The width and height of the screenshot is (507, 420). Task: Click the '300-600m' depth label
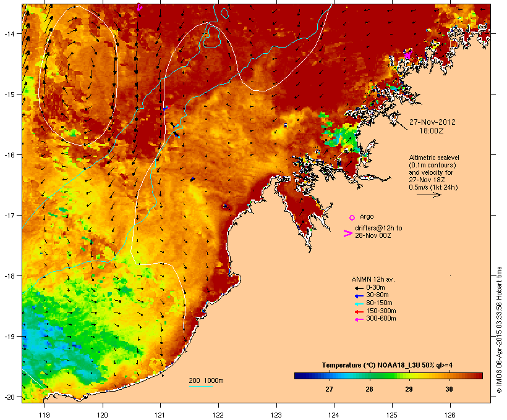(381, 319)
